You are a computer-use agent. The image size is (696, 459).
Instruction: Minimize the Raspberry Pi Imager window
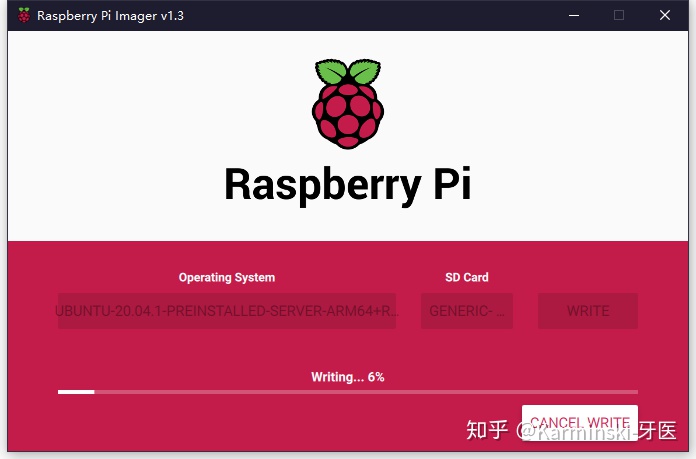pyautogui.click(x=574, y=16)
